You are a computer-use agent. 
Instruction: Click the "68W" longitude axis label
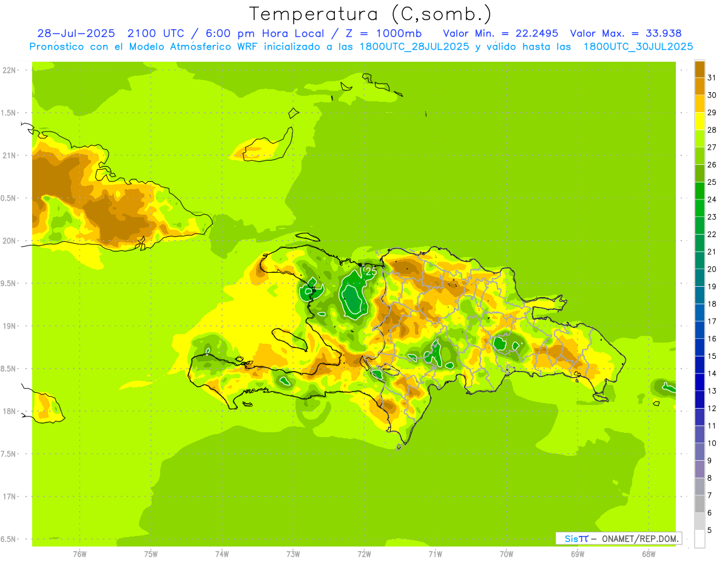coord(649,554)
